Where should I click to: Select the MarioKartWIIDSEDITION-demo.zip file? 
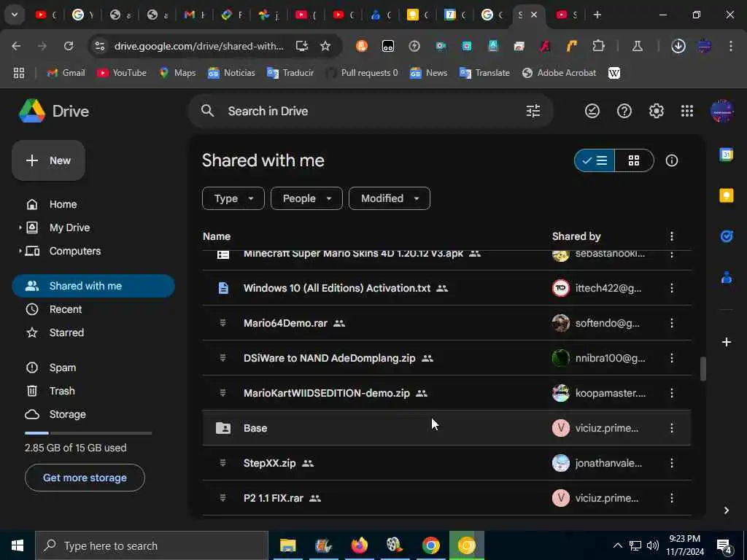click(x=446, y=393)
